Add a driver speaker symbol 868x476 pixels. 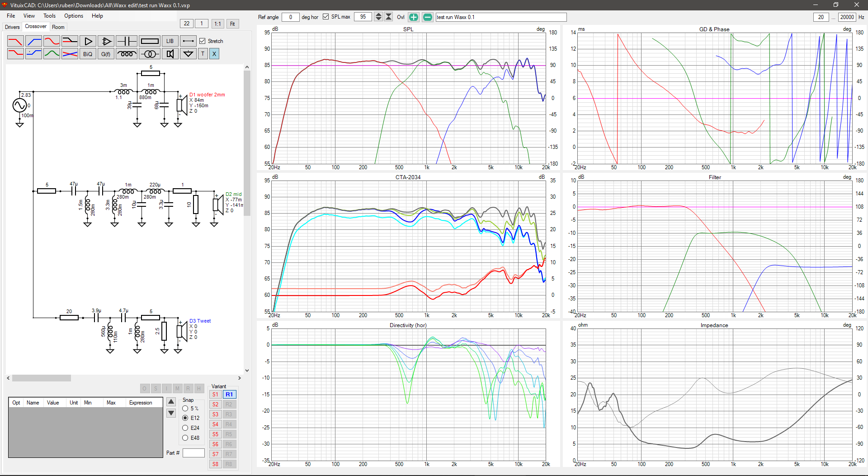(x=170, y=54)
